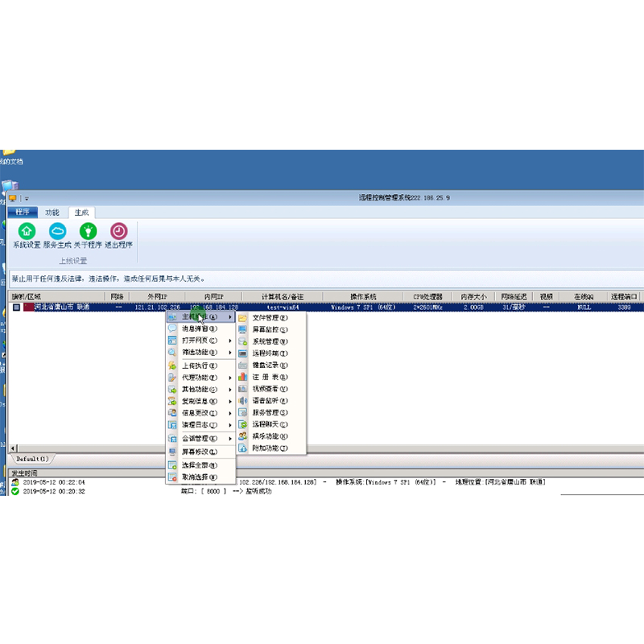Expand the 会话管理 submenu
This screenshot has width=644, height=644.
click(199, 439)
